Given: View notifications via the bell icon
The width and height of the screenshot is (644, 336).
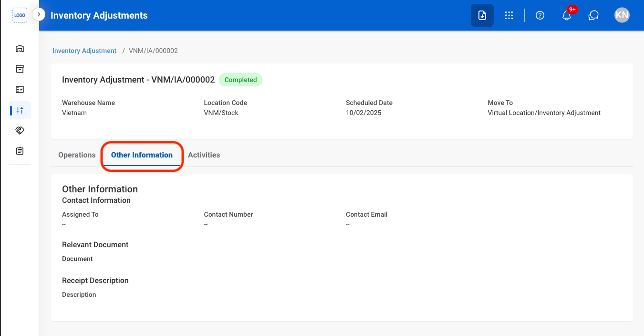Looking at the screenshot, I should [x=567, y=15].
